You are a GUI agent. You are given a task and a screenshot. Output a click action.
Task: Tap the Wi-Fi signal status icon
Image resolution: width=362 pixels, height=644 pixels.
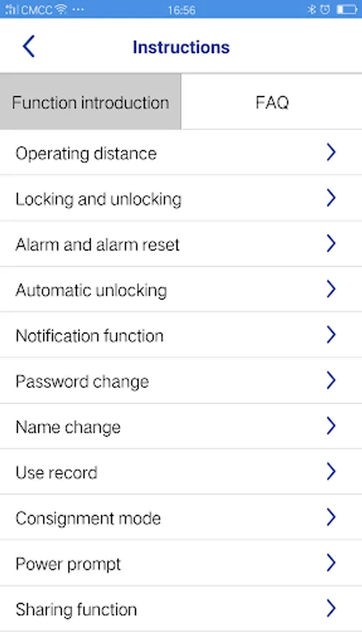[61, 9]
